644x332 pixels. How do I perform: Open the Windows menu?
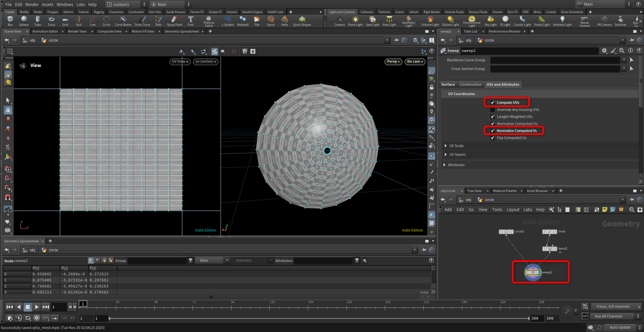click(x=65, y=4)
